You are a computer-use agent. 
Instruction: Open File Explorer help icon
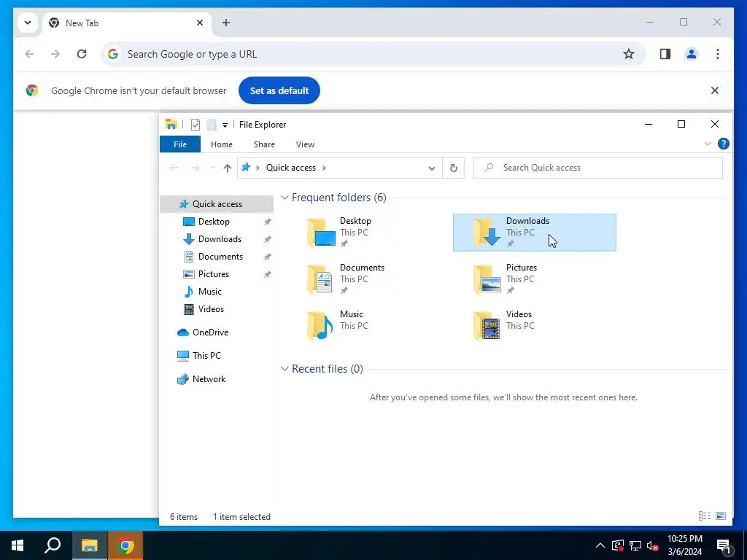(x=723, y=144)
